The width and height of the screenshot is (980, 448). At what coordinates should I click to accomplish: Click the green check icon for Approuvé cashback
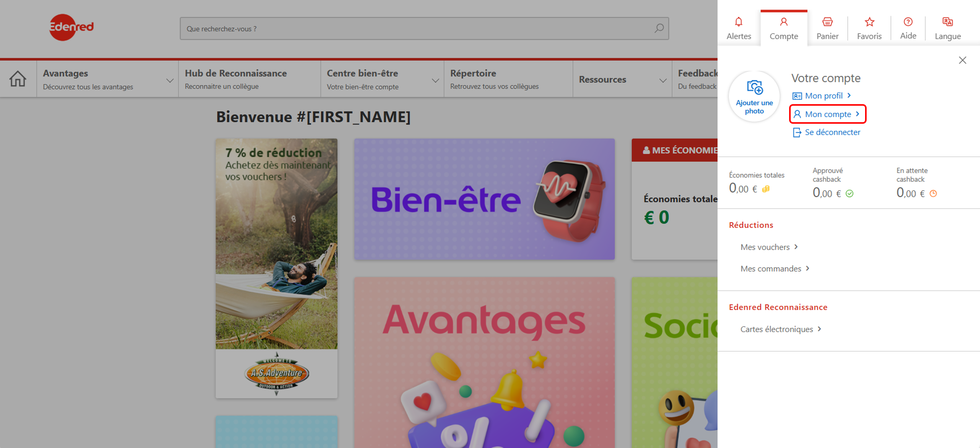(x=849, y=194)
